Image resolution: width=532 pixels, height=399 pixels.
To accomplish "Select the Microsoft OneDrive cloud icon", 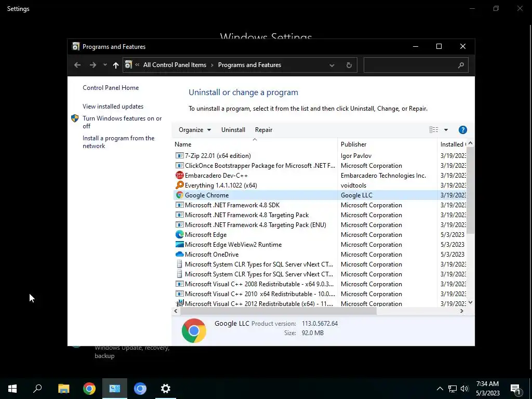I will click(179, 254).
